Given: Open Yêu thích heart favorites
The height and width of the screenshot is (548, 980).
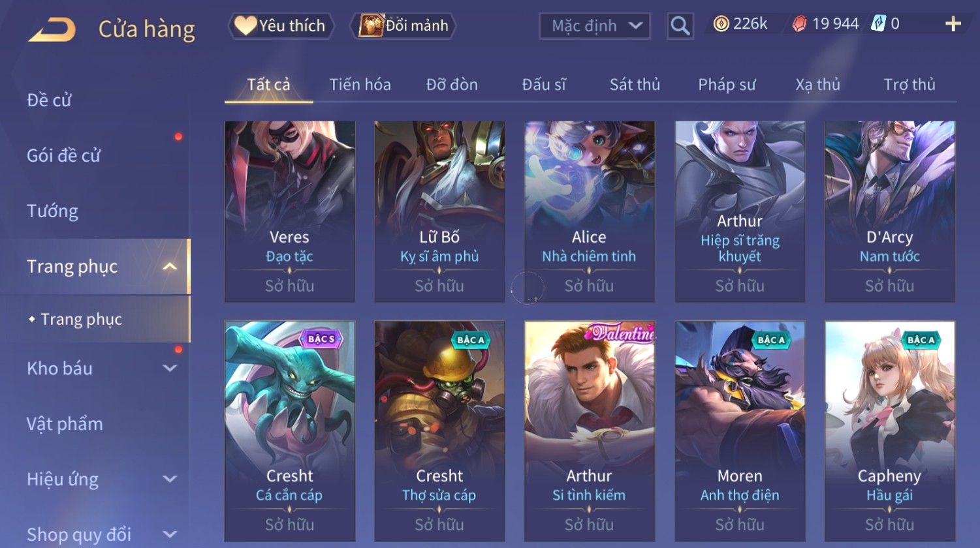Looking at the screenshot, I should 281,25.
